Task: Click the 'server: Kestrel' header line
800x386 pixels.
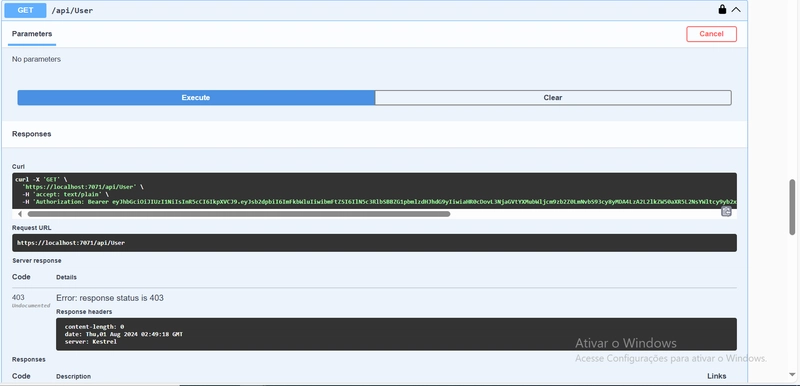Action: click(x=91, y=342)
